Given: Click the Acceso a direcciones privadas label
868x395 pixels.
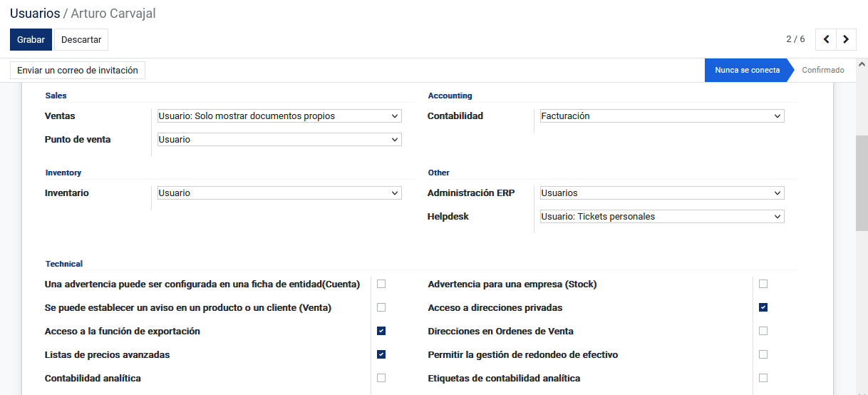Looking at the screenshot, I should click(495, 308).
